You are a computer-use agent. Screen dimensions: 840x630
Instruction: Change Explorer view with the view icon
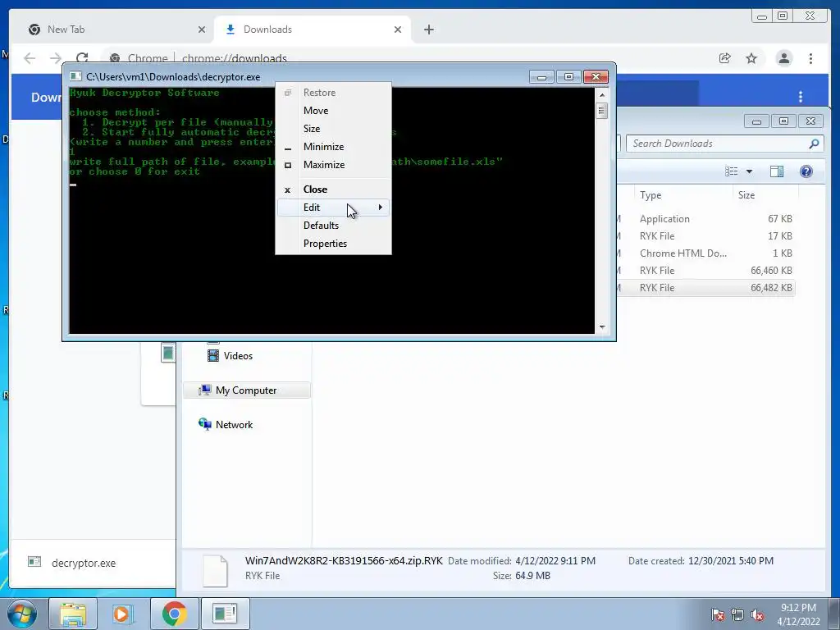[731, 171]
